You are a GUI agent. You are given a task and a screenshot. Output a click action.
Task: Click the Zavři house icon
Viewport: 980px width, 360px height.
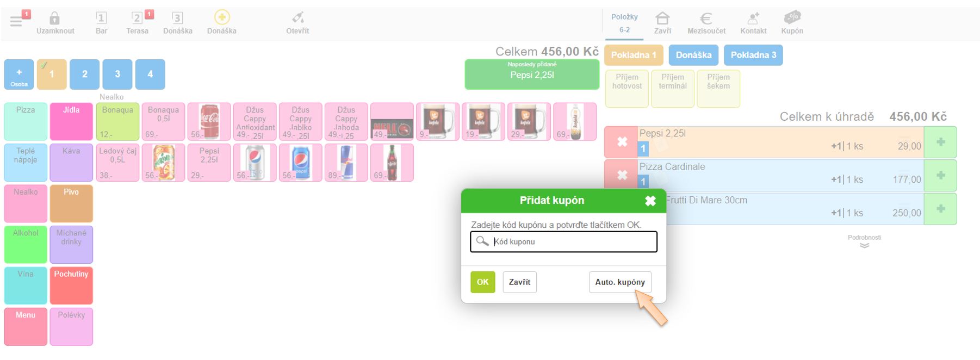[x=662, y=18]
